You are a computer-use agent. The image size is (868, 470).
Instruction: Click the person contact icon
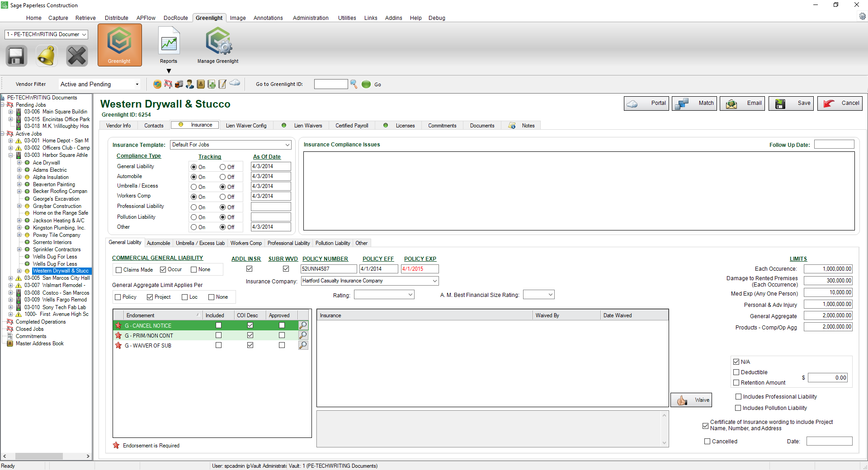tap(190, 84)
